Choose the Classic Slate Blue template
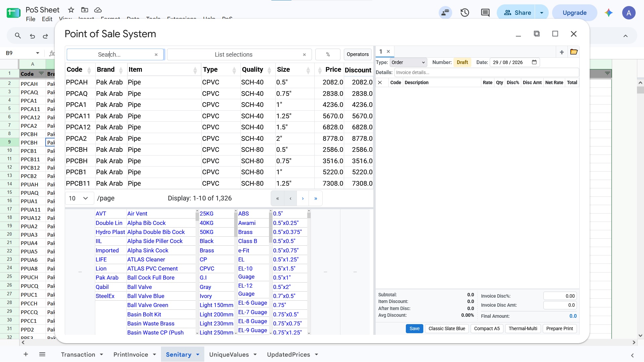644x362 pixels. 446,329
